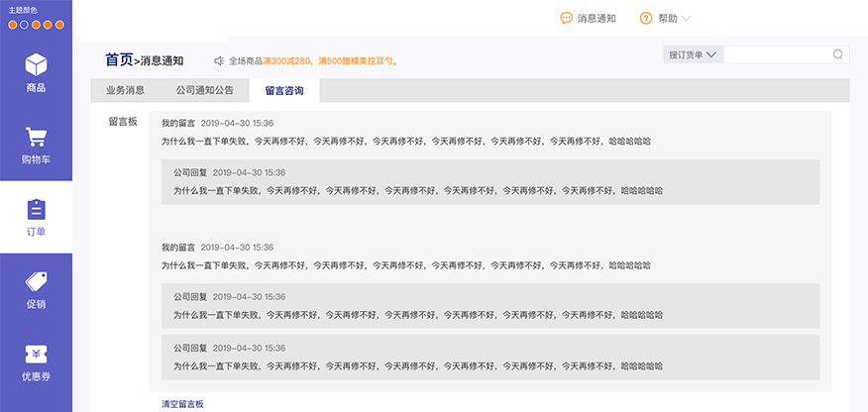Screen dimensions: 868x412
Task: Open the 商品 products cube icon
Action: (x=36, y=64)
